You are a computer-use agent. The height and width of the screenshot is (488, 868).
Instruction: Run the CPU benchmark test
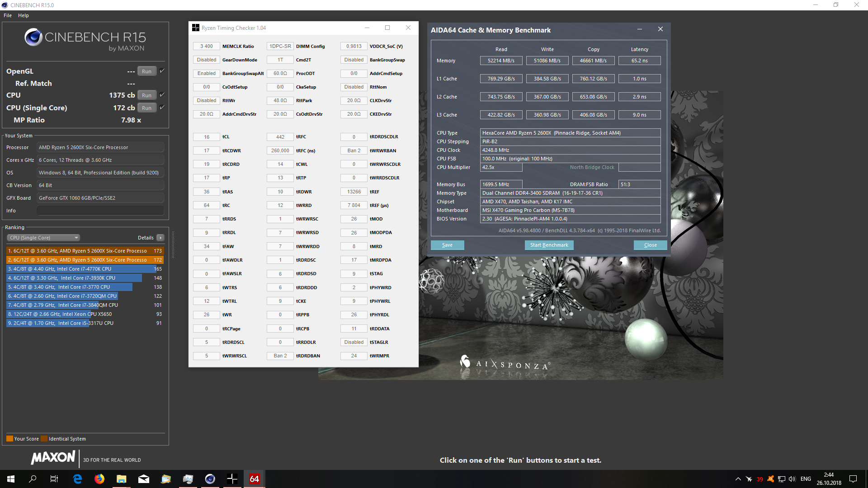pyautogui.click(x=146, y=95)
